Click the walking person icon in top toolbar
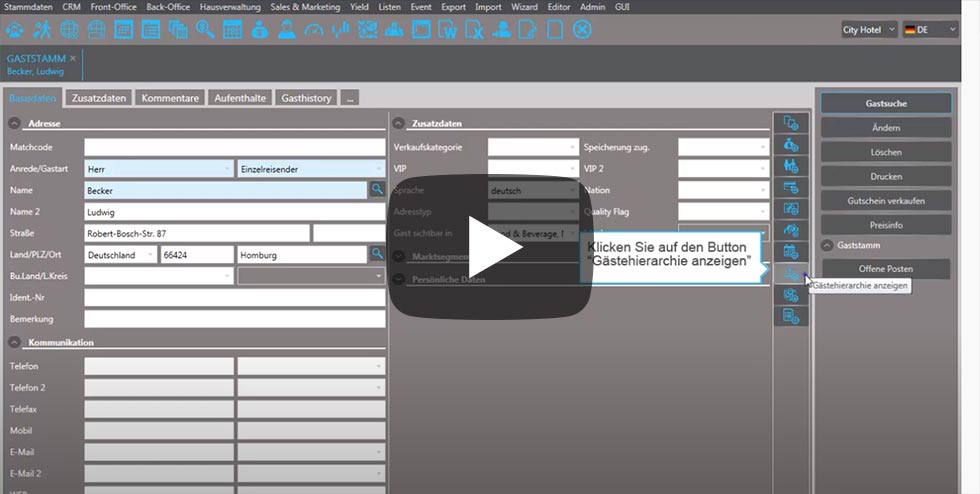This screenshot has width=980, height=494. coord(42,29)
